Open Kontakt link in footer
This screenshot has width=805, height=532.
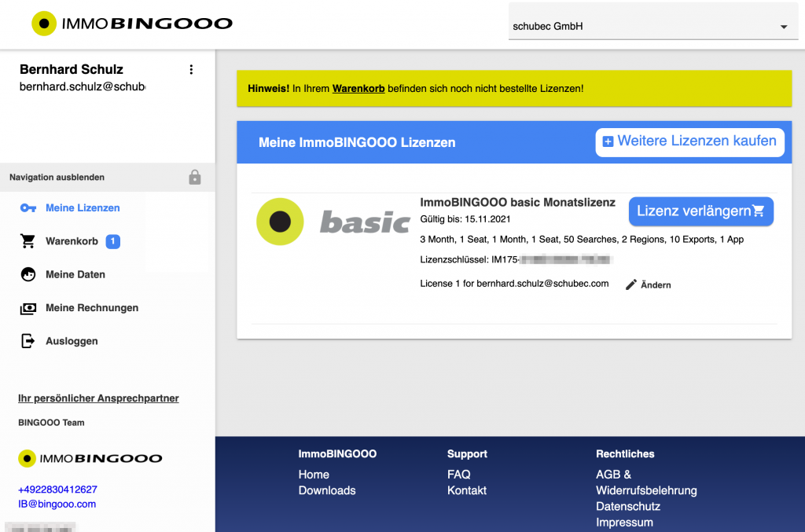click(467, 490)
